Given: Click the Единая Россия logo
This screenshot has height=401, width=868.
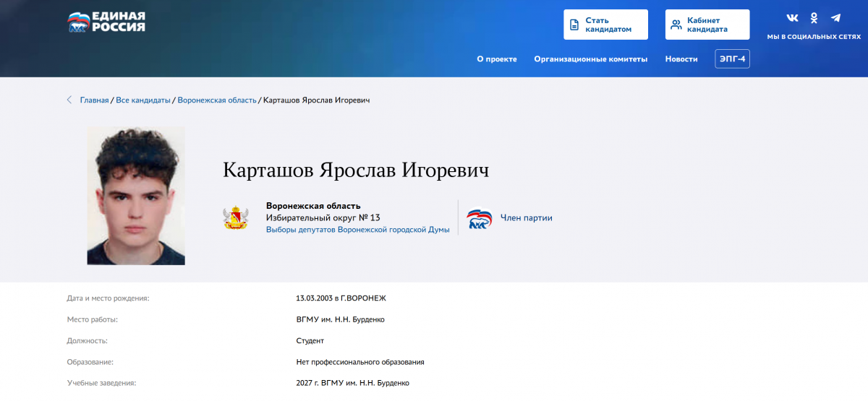Looking at the screenshot, I should 106,22.
